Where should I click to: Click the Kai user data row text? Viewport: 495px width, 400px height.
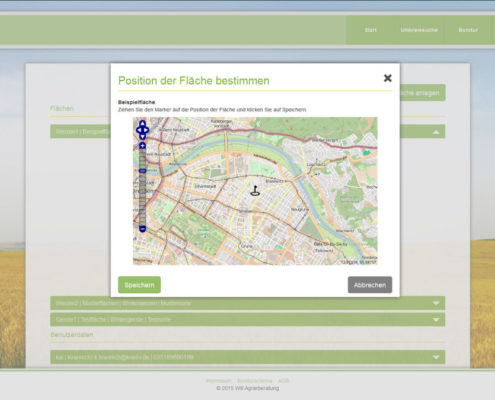125,357
